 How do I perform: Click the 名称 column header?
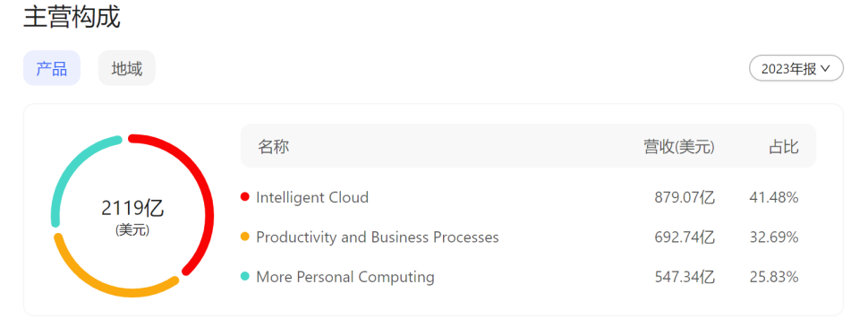click(x=273, y=147)
